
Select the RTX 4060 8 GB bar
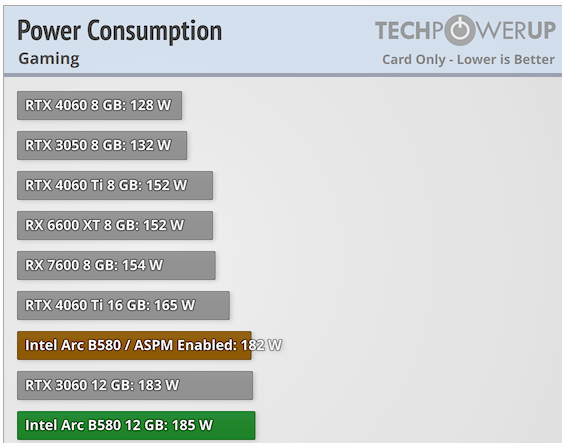tap(99, 105)
